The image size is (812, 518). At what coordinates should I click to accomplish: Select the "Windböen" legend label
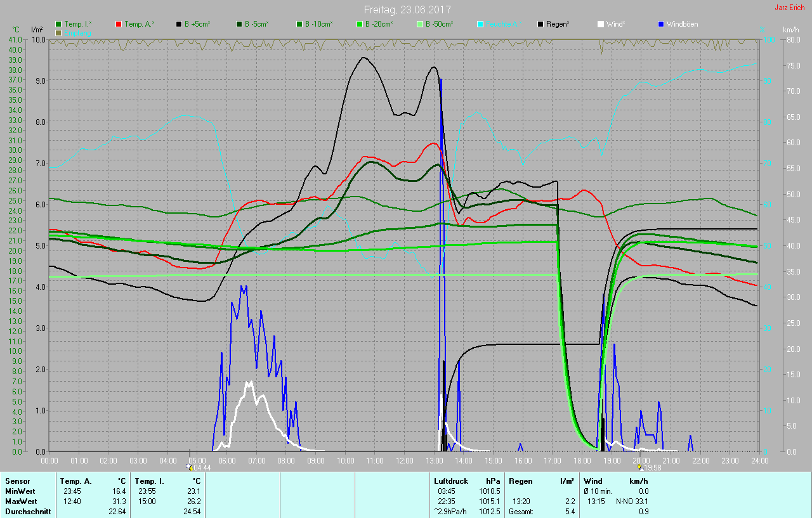[x=683, y=24]
